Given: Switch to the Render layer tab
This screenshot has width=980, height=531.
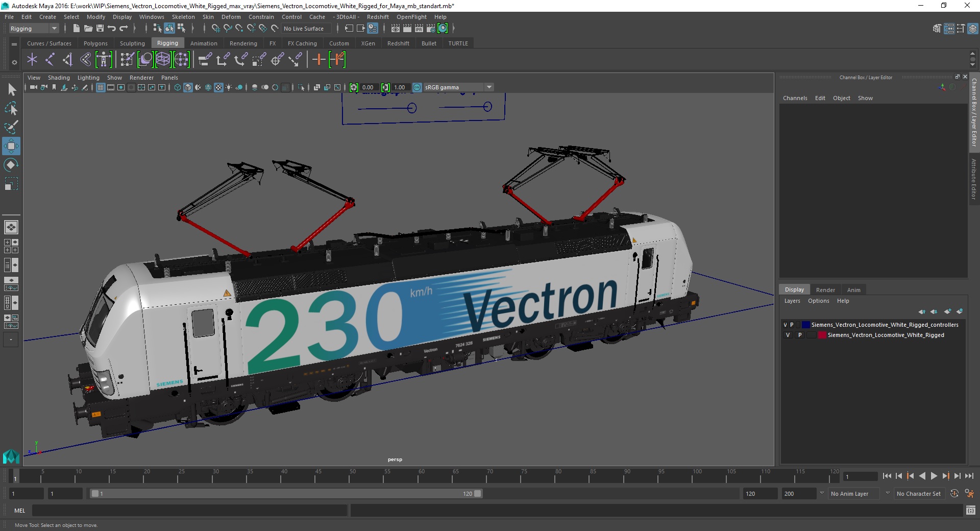Looking at the screenshot, I should [x=825, y=290].
